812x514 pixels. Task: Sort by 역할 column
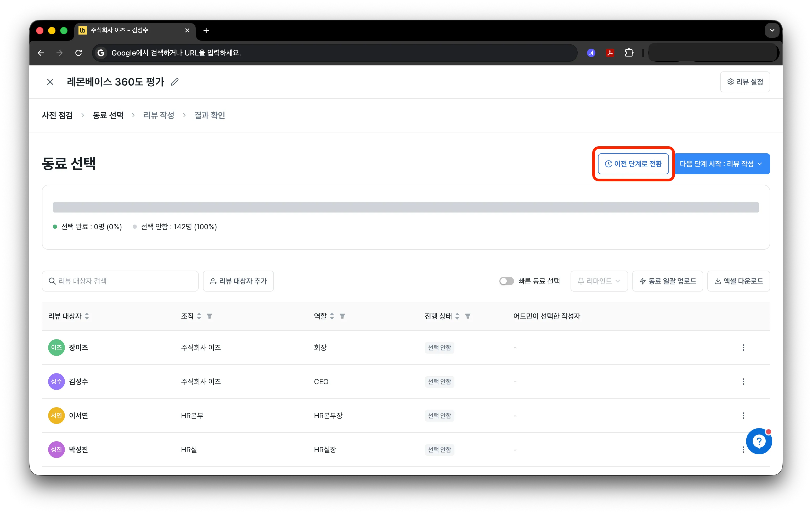click(x=332, y=316)
